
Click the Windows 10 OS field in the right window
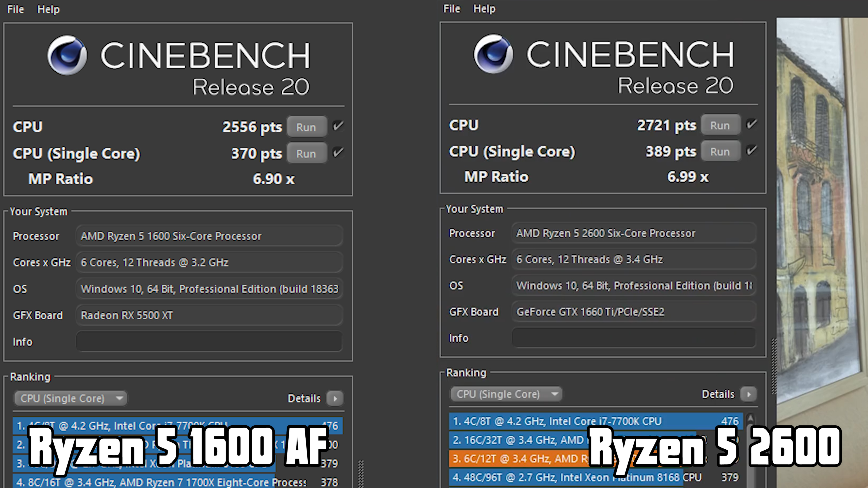[x=634, y=285]
